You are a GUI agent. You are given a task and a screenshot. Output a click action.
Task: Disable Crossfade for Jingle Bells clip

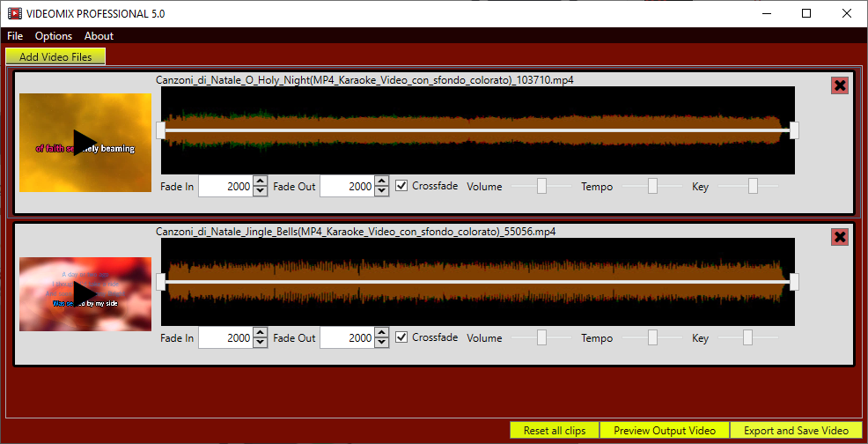pos(402,337)
